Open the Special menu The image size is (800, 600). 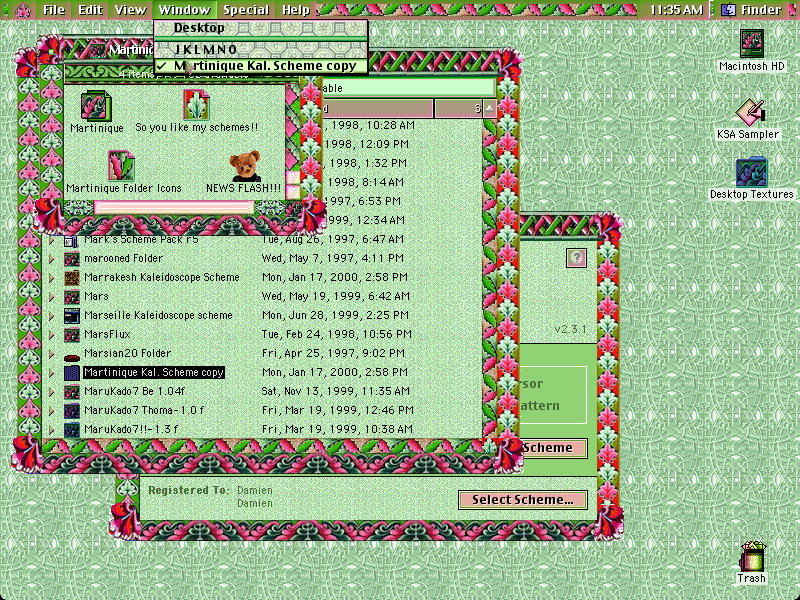[x=246, y=10]
